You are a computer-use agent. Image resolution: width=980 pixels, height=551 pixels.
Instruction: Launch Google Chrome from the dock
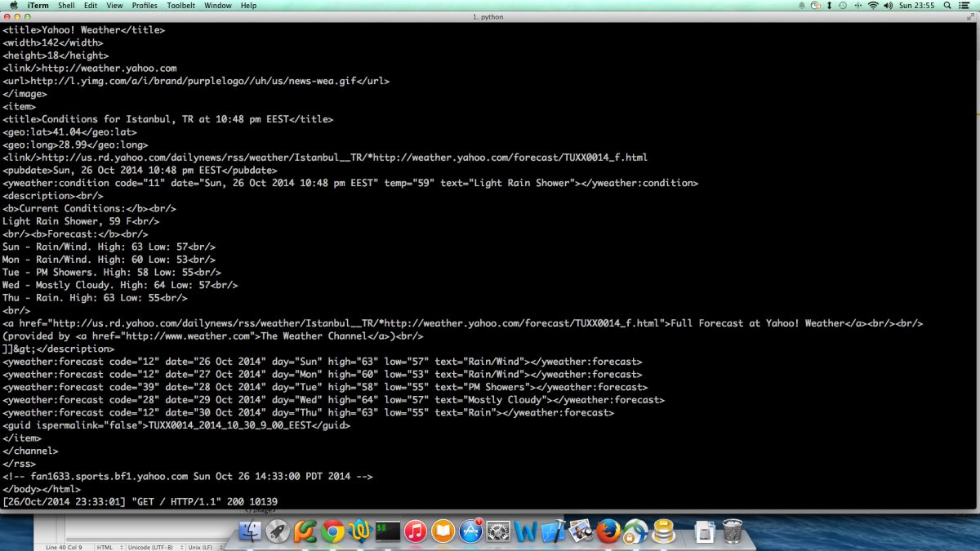pyautogui.click(x=332, y=531)
